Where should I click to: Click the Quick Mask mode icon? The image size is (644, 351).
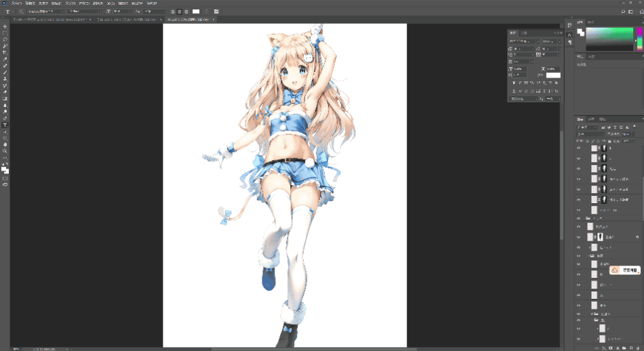(5, 178)
